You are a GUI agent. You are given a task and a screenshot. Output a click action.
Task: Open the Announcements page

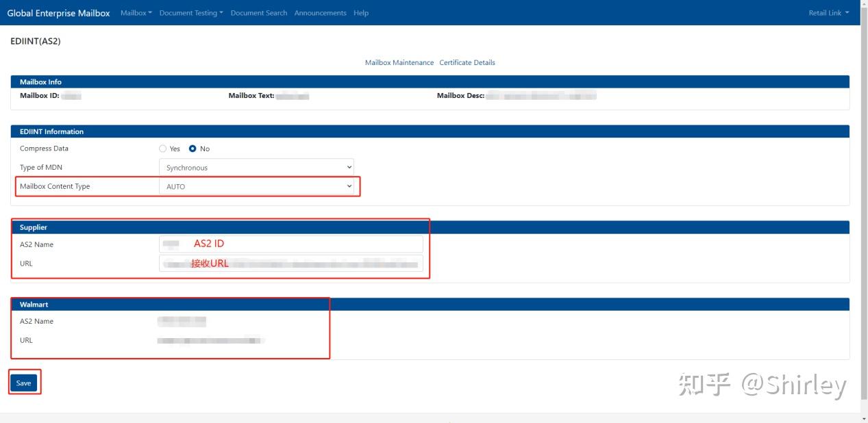[x=319, y=12]
